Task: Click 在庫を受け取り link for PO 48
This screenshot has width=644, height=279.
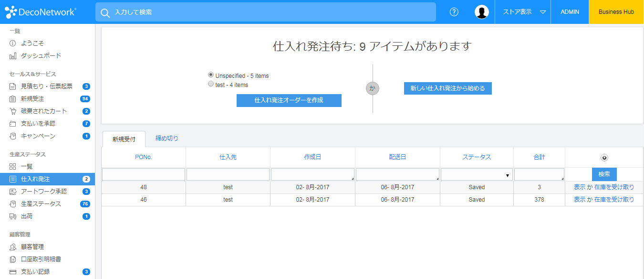Action: click(x=614, y=187)
